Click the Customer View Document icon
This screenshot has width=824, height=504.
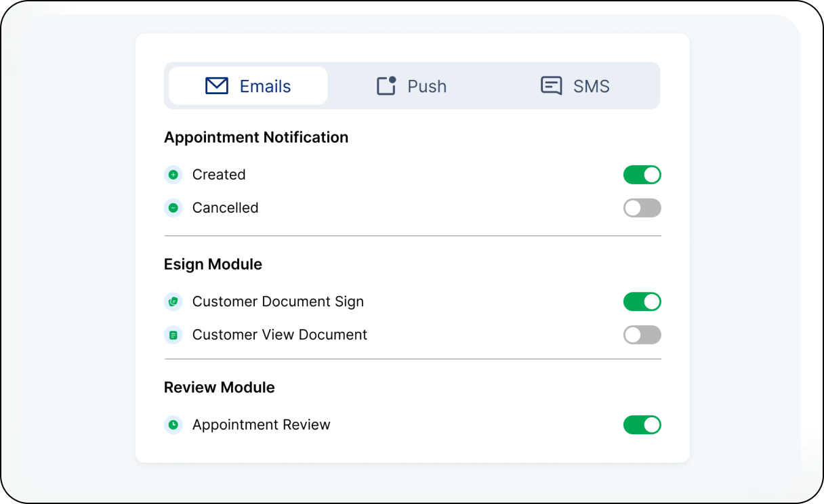(173, 335)
